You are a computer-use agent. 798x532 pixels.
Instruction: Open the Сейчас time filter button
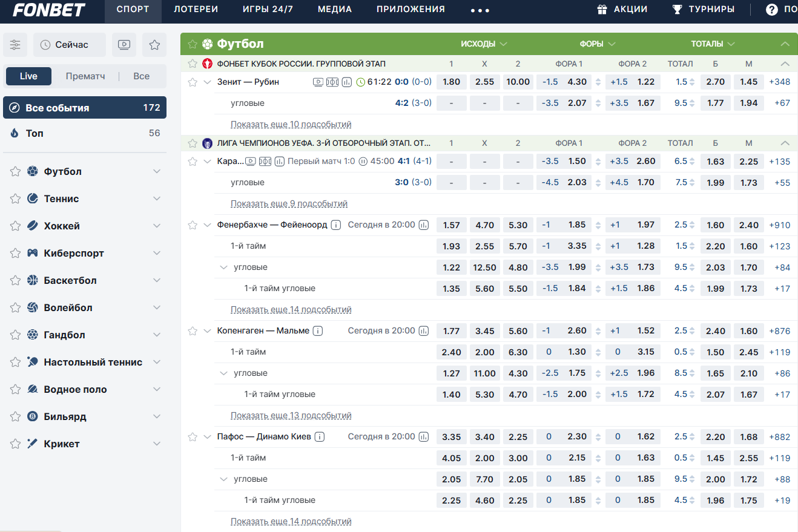(x=70, y=45)
